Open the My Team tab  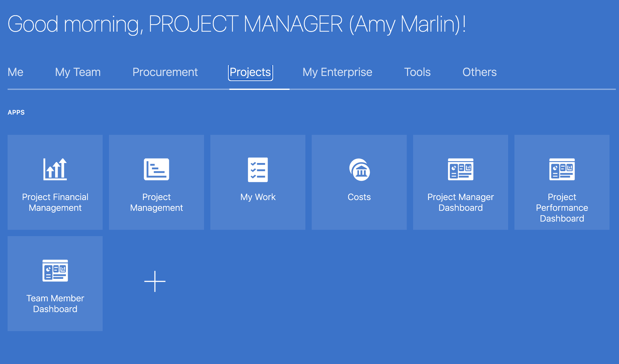(x=78, y=72)
